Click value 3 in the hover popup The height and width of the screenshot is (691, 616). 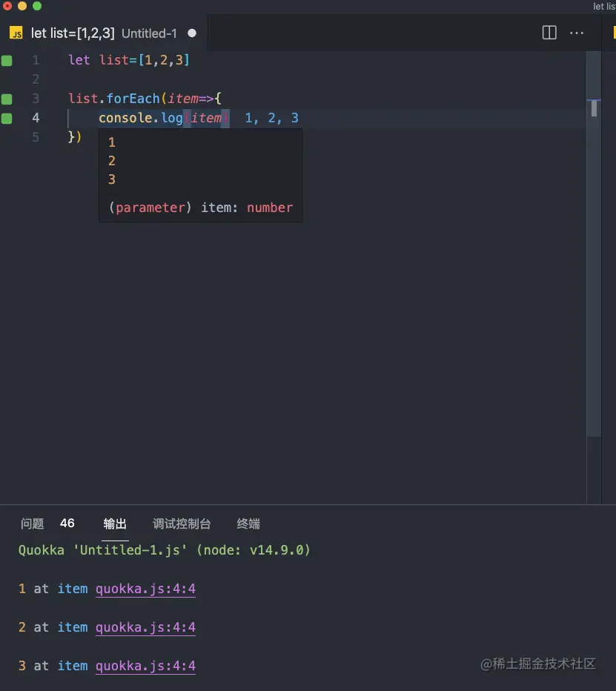[112, 179]
